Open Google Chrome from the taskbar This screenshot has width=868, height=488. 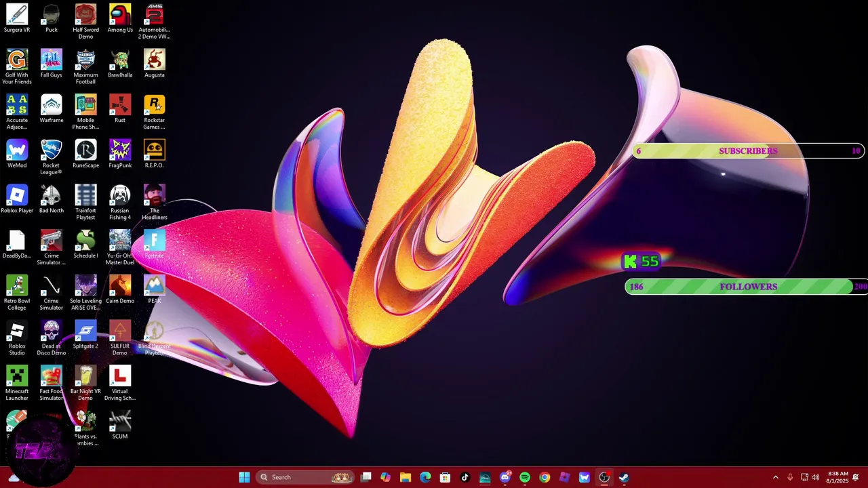[x=545, y=477]
